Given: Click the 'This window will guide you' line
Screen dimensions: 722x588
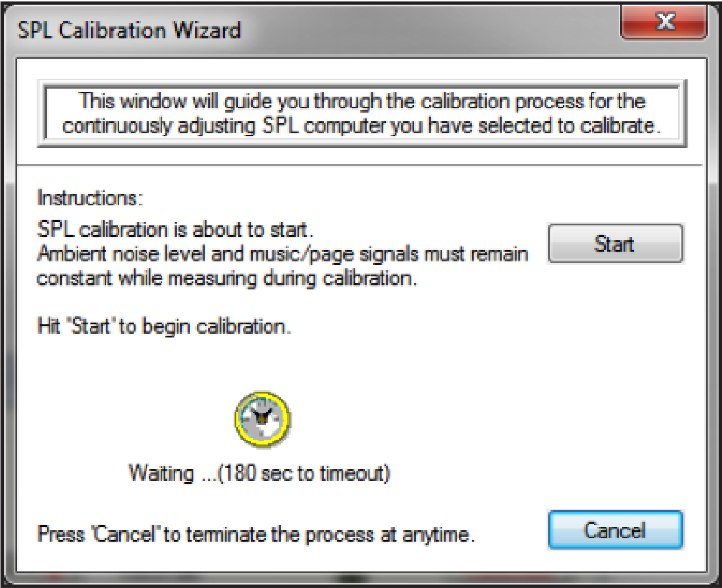Looking at the screenshot, I should pyautogui.click(x=362, y=101).
